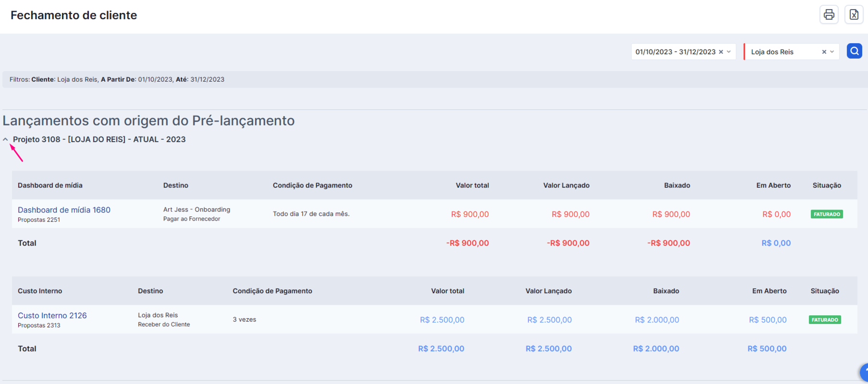Click the Valor total header in the Dashboard table
868x384 pixels.
pyautogui.click(x=472, y=186)
